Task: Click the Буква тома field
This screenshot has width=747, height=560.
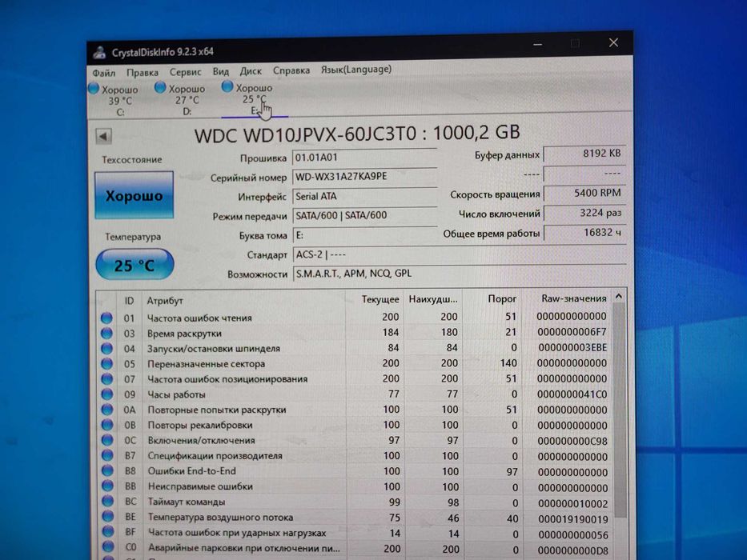Action: click(364, 235)
